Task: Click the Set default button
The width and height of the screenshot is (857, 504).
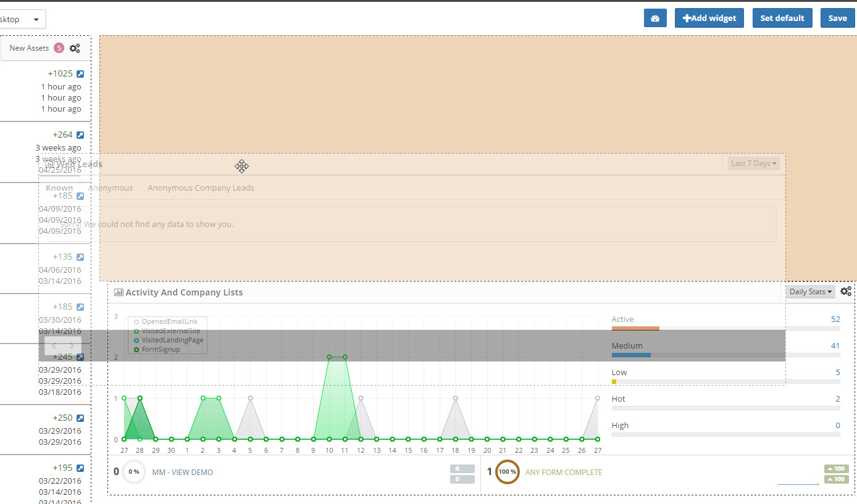Action: (782, 19)
